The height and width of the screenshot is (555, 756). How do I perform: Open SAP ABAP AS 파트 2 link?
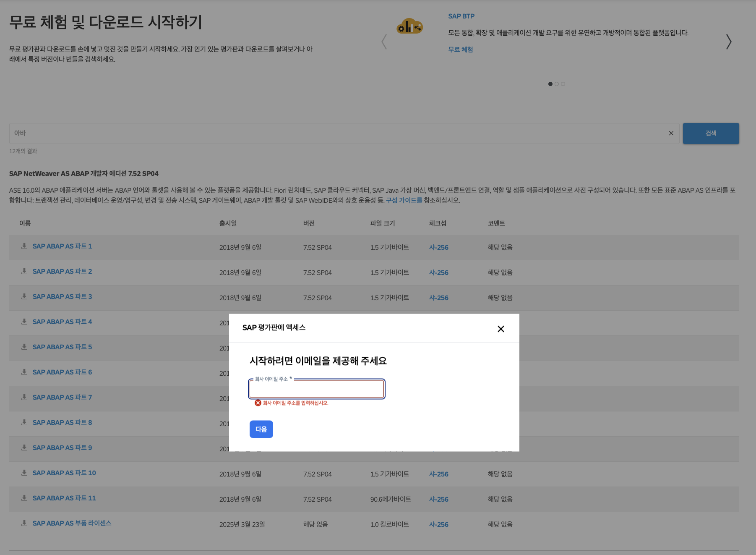[x=62, y=271]
